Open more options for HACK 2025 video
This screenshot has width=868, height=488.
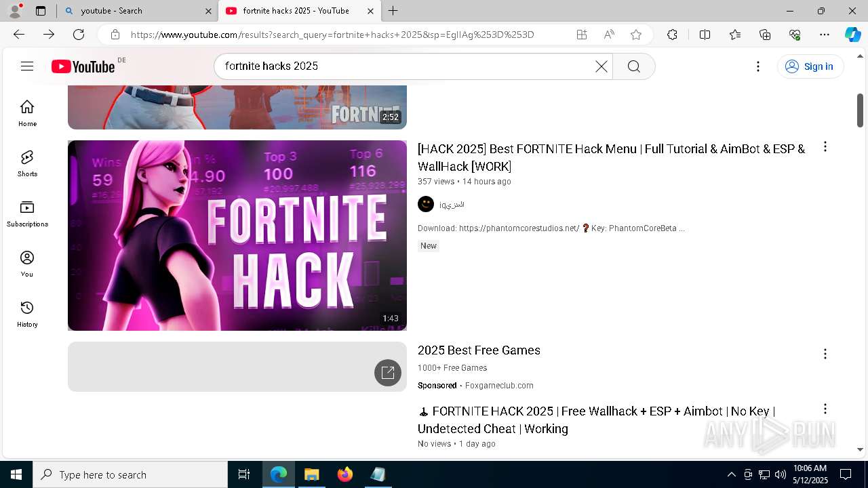coord(825,146)
